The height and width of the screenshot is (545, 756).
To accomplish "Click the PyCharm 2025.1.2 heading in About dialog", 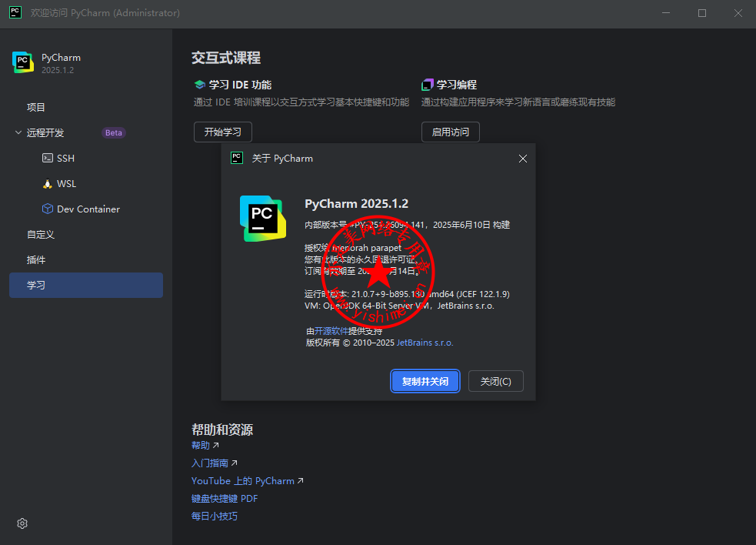I will tap(356, 204).
